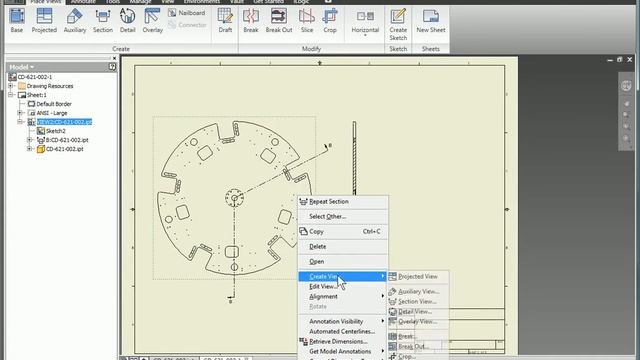Expand the Drawing Resources folder
This screenshot has height=360, width=640.
click(11, 86)
